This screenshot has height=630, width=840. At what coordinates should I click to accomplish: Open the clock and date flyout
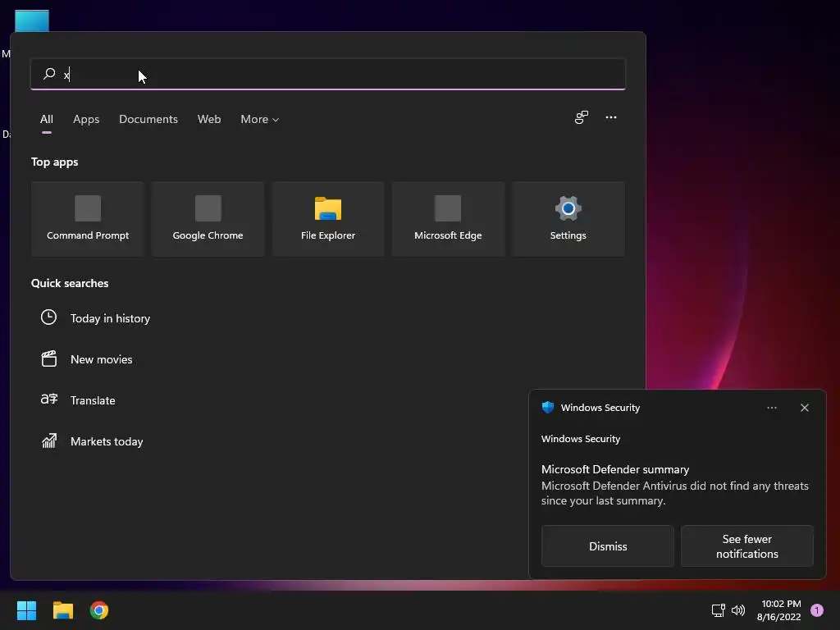779,610
